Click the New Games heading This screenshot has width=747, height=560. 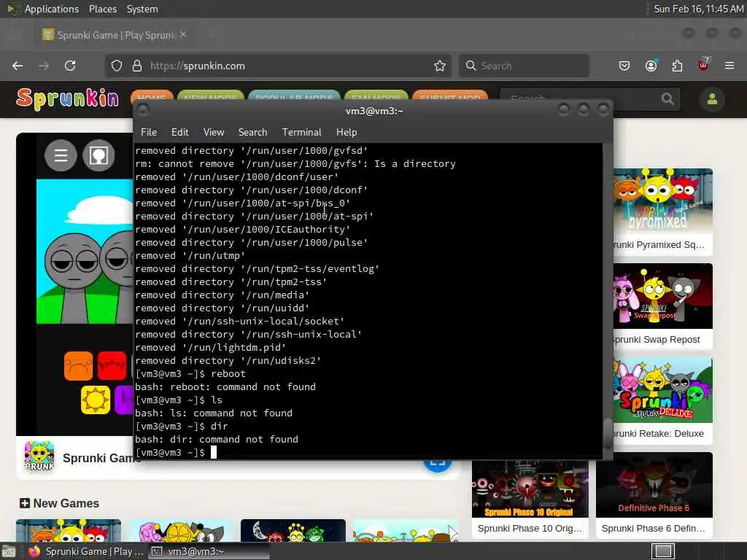coord(66,503)
